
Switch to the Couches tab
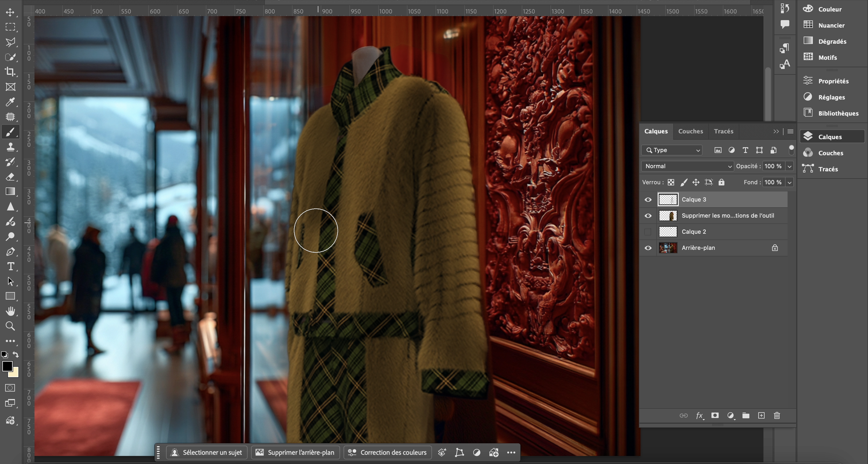(690, 131)
